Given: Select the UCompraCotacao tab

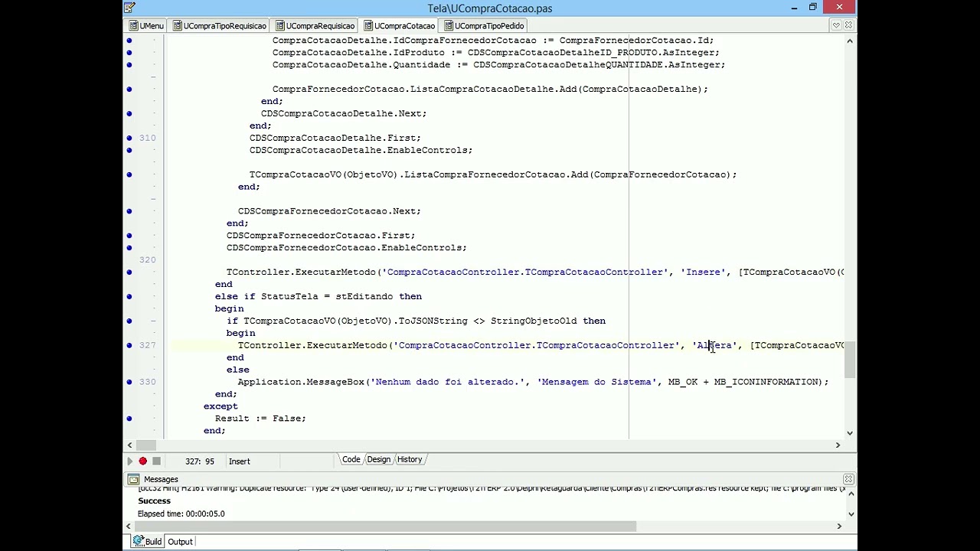Looking at the screenshot, I should pos(400,26).
